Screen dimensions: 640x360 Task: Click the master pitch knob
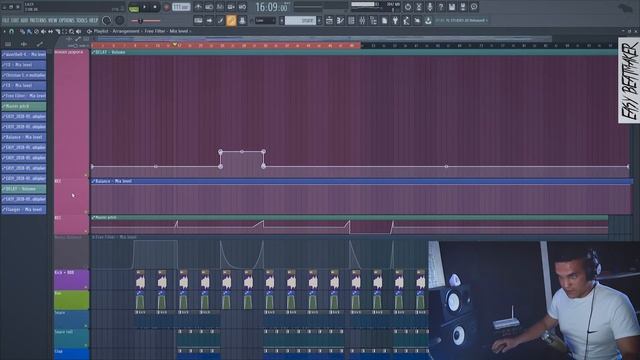120,20
